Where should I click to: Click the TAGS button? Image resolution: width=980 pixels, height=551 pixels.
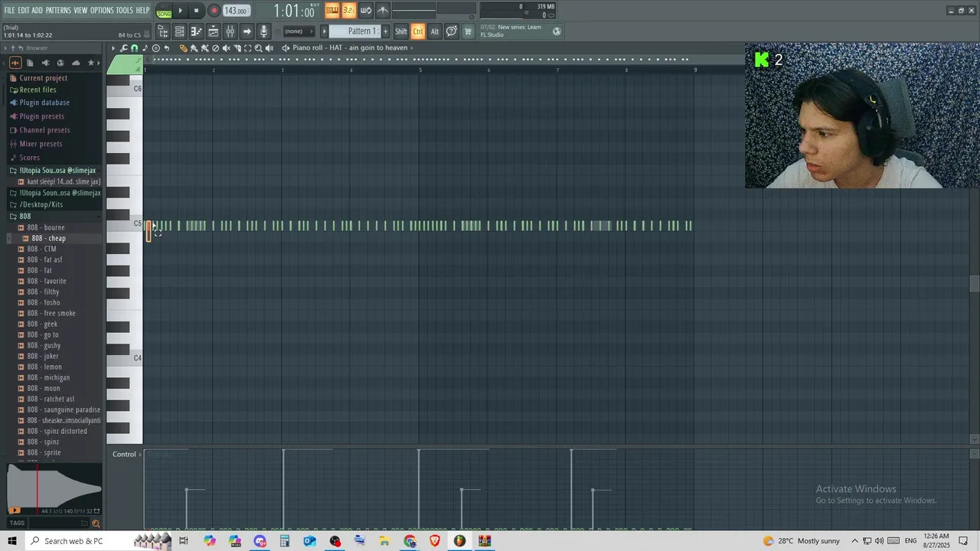pos(17,523)
